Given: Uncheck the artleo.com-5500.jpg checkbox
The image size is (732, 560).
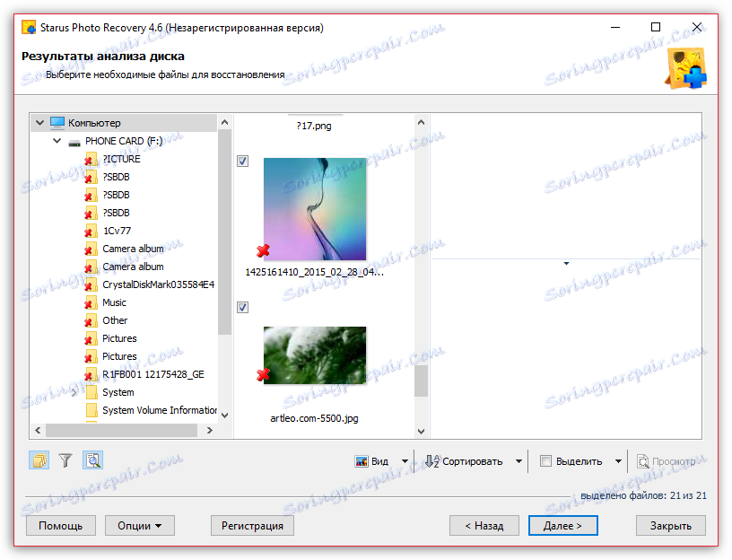Looking at the screenshot, I should tap(243, 307).
